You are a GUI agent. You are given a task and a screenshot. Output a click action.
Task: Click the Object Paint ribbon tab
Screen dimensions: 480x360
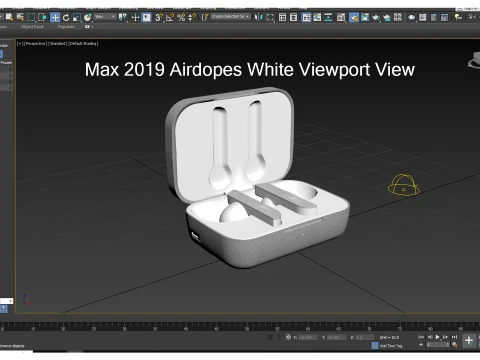tap(32, 27)
